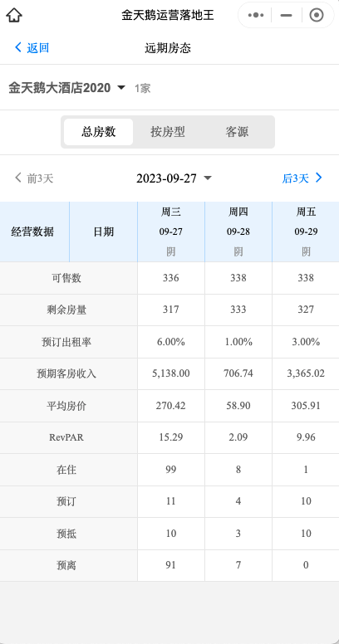Image resolution: width=339 pixels, height=644 pixels.
Task: Tap the 周四 09-28 column header
Action: tap(238, 232)
